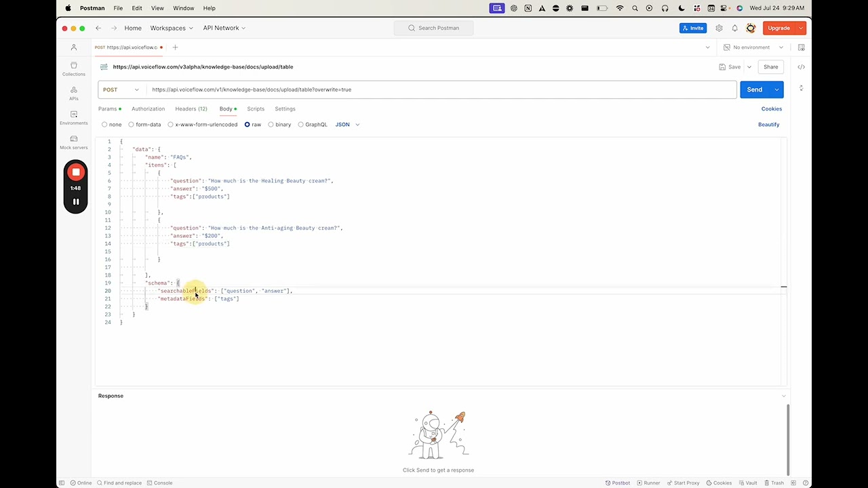Navigate back with the left arrow
This screenshot has width=868, height=488.
click(x=98, y=28)
